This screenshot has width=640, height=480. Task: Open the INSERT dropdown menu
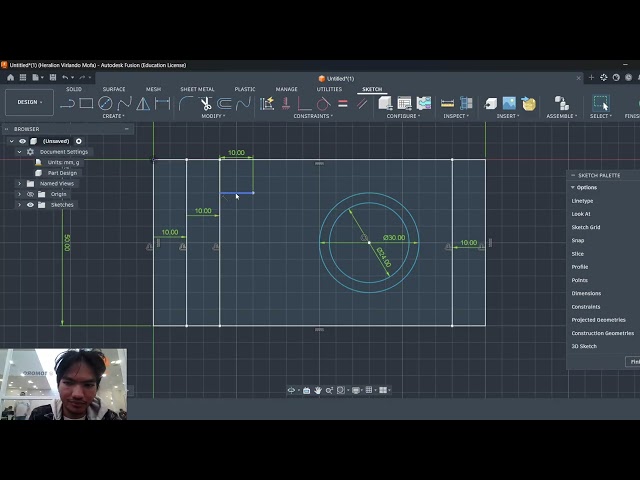[508, 116]
